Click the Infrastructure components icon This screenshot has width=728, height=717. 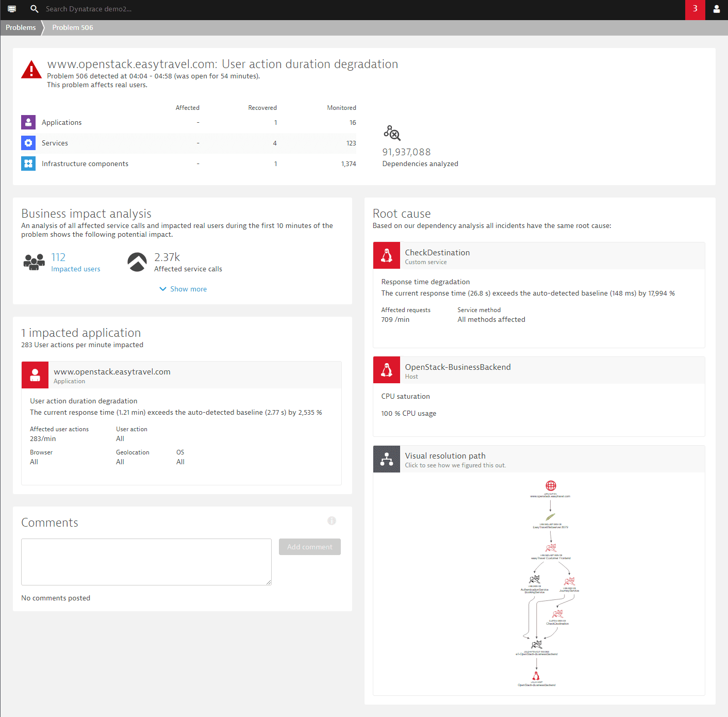[x=28, y=164]
